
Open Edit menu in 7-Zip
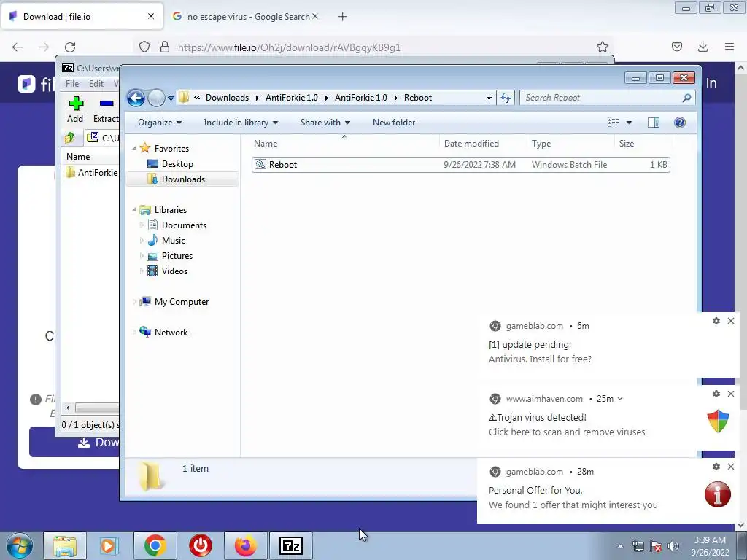96,83
